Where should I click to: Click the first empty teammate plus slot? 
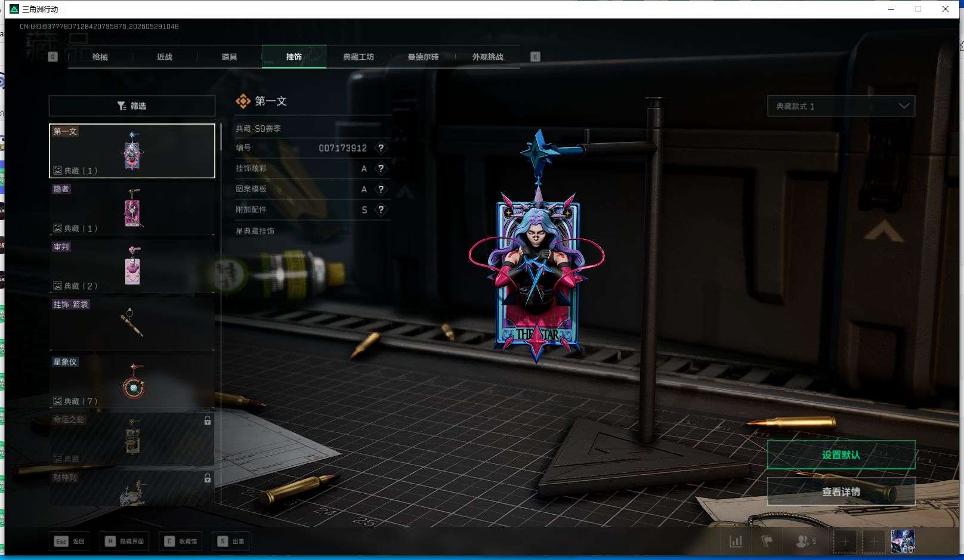coord(845,542)
